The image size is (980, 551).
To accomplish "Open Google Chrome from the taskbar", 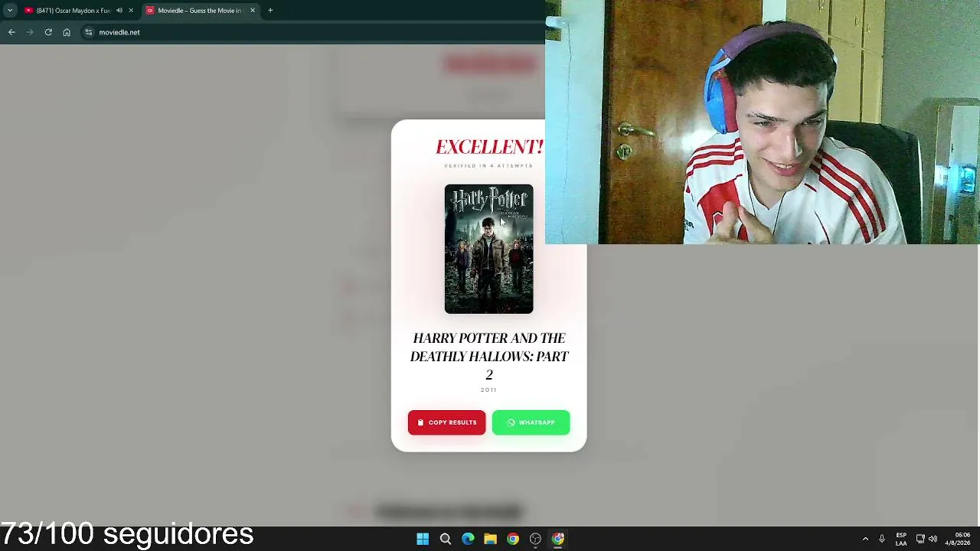I will coord(513,539).
